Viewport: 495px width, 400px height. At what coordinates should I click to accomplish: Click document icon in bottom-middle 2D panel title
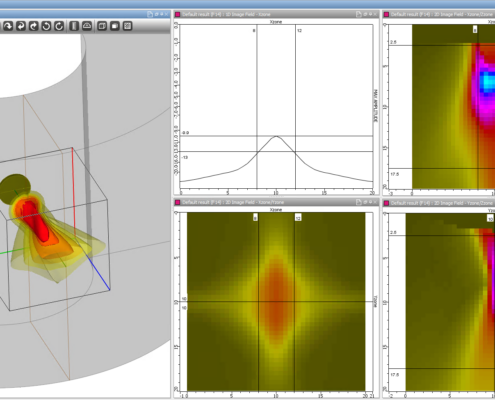tap(359, 202)
